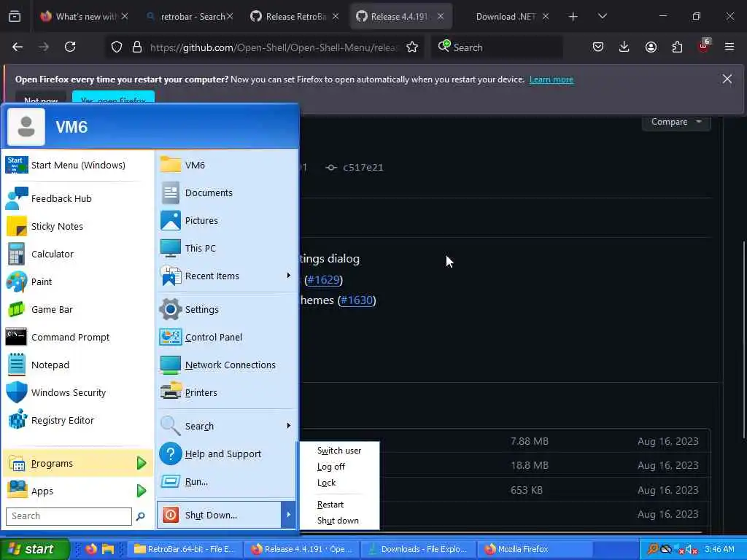Open Game Bar entry
The height and width of the screenshot is (560, 747).
tap(77, 309)
